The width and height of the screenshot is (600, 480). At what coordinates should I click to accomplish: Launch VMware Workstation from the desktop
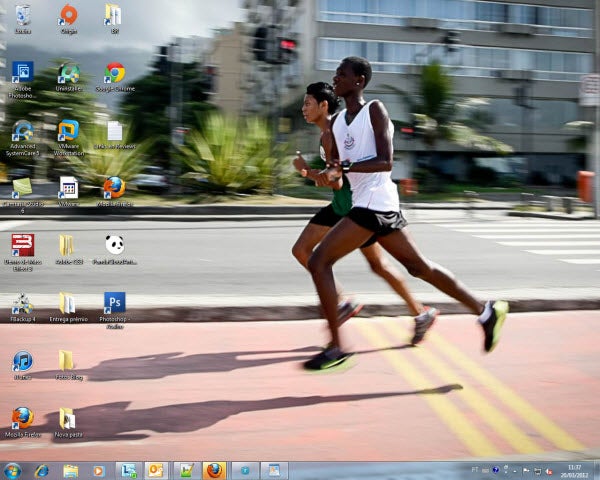click(68, 130)
